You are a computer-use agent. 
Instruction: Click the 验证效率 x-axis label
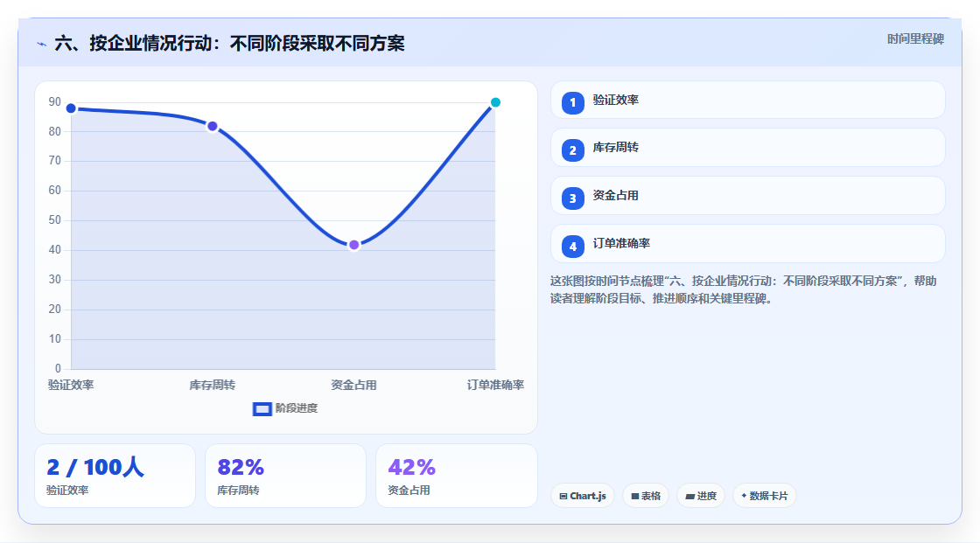coord(71,385)
